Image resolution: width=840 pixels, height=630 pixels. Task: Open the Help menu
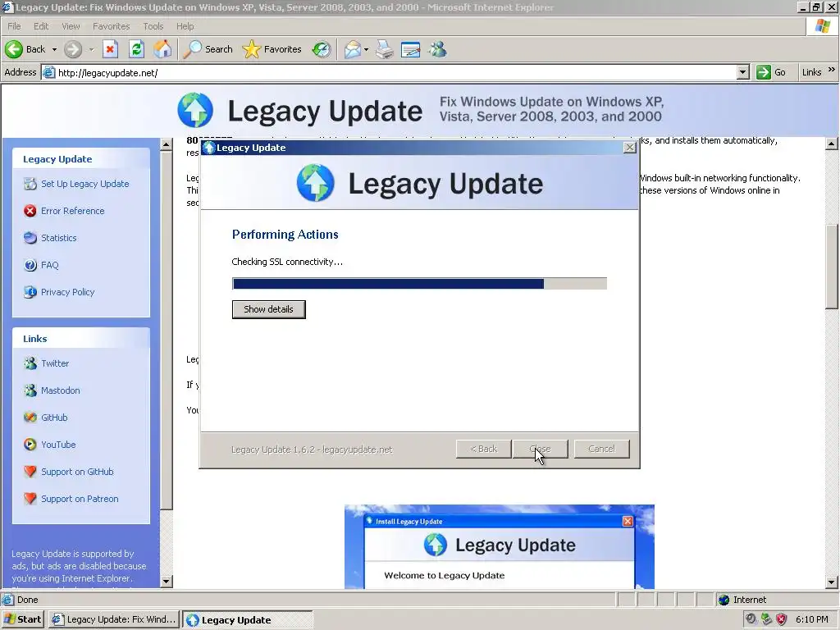185,26
